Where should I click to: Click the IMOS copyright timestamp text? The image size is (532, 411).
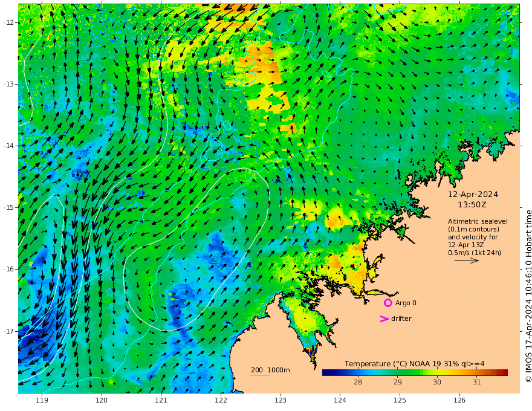[528, 296]
